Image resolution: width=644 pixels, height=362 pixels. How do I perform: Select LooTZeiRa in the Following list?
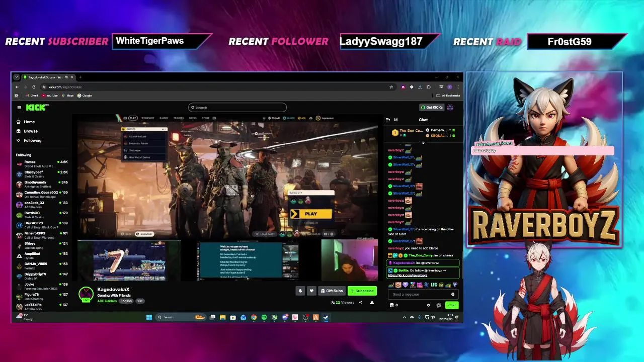(x=42, y=306)
